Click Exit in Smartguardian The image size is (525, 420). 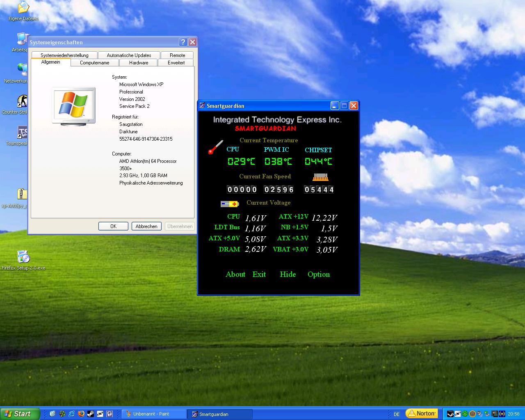(x=259, y=274)
